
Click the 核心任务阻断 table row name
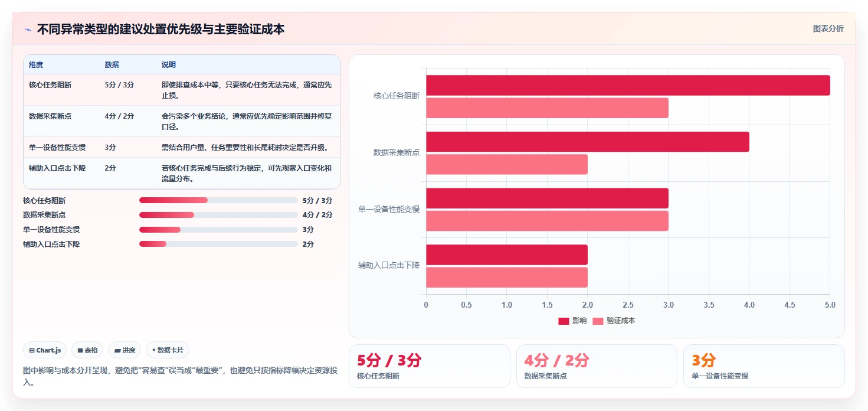pyautogui.click(x=50, y=85)
